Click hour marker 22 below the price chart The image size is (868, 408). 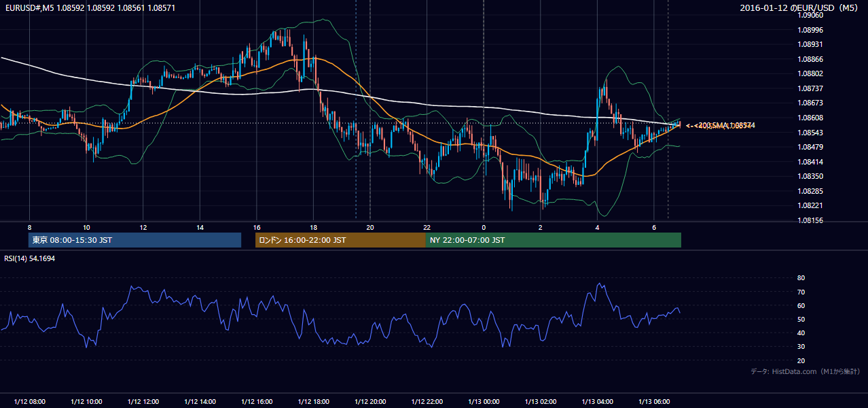(x=427, y=227)
